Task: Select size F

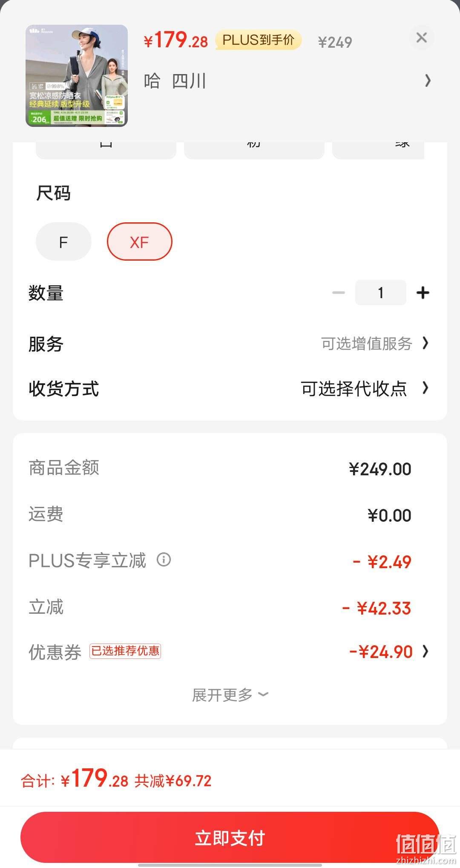Action: coord(63,242)
